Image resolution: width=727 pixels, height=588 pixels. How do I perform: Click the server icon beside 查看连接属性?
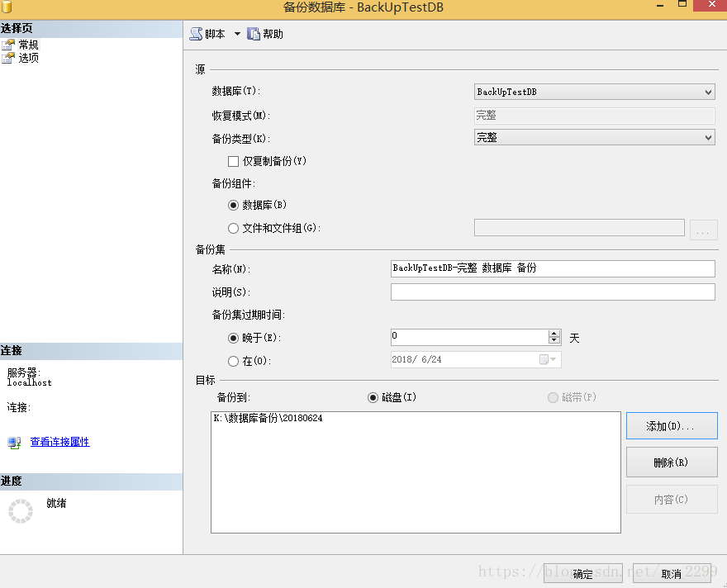tap(14, 442)
